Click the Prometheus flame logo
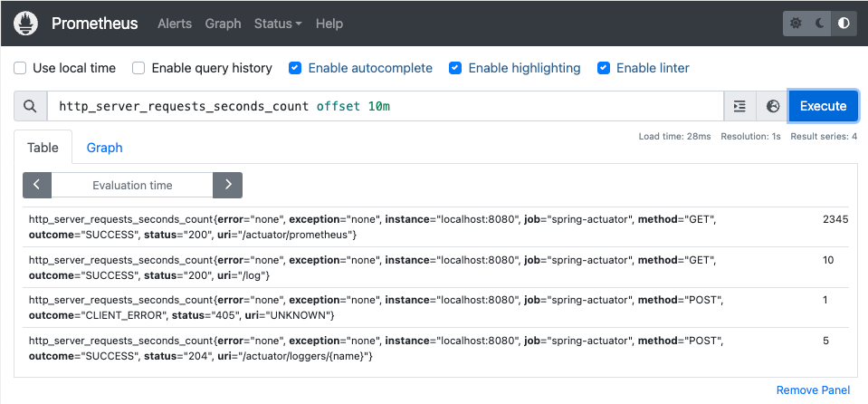Screen dimensions: 868x404 pyautogui.click(x=25, y=24)
